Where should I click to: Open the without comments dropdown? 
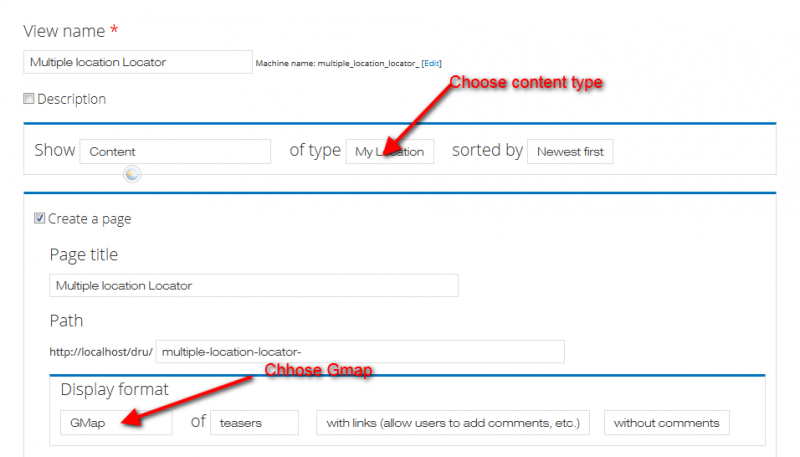(666, 423)
